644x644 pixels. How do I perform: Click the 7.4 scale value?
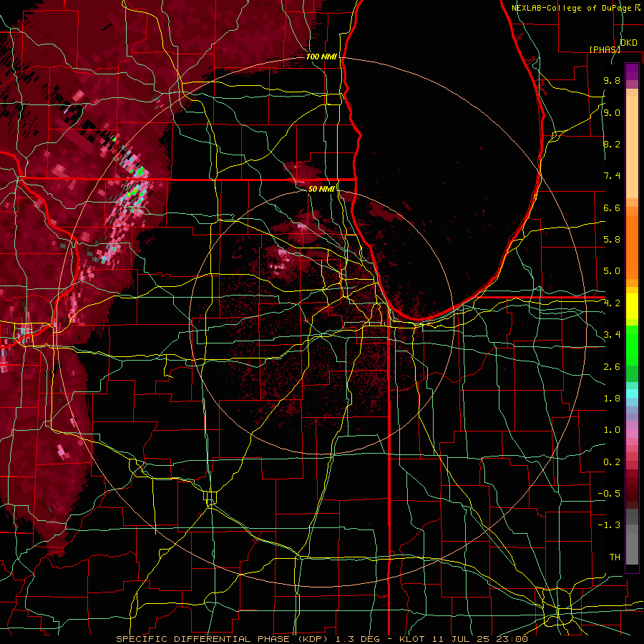(x=612, y=176)
